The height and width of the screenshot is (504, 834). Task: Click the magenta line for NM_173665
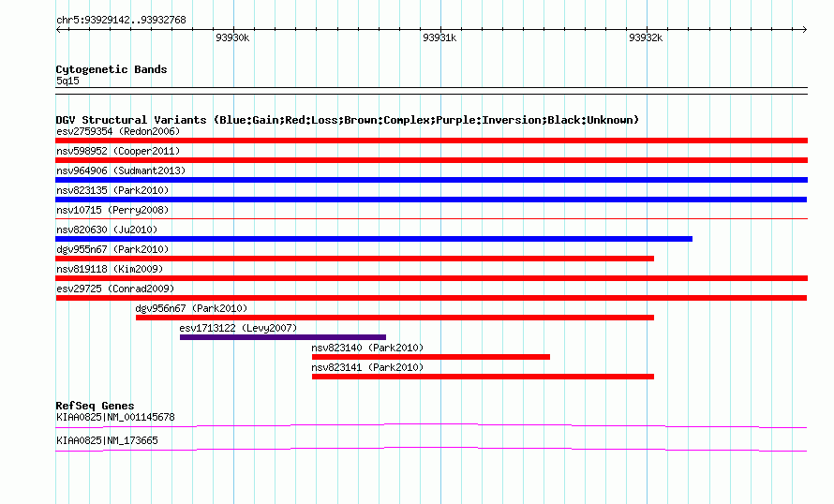[x=431, y=448]
